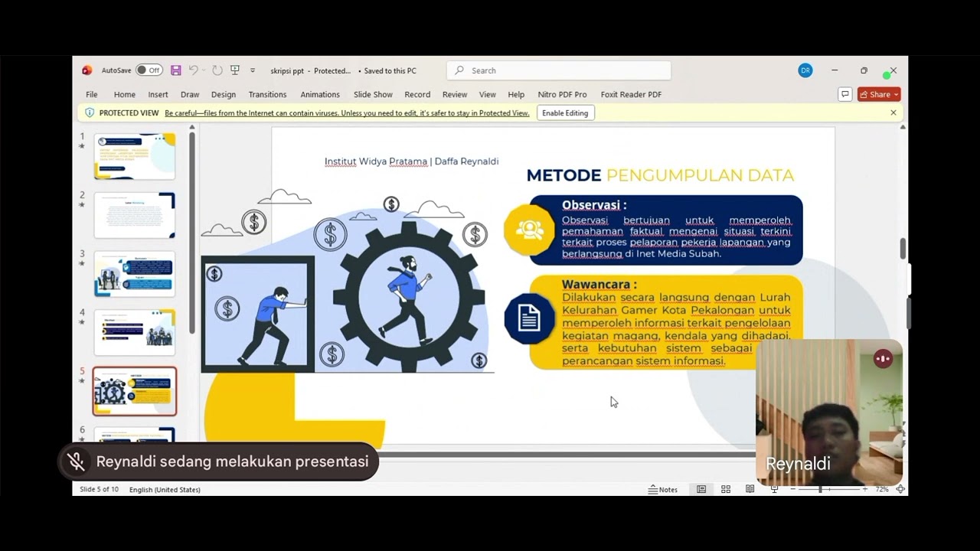The height and width of the screenshot is (551, 980).
Task: Click the METODE PENGUMPULAN DATA title
Action: pos(660,175)
